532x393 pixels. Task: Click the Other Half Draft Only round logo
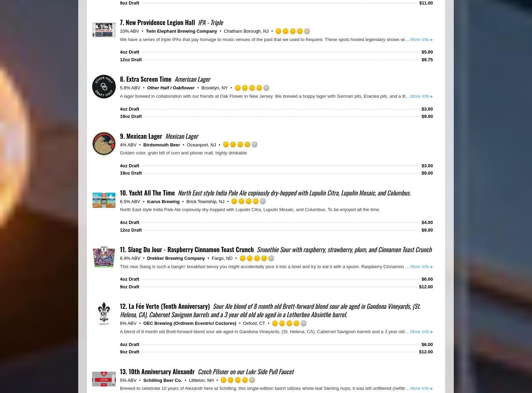pyautogui.click(x=104, y=87)
